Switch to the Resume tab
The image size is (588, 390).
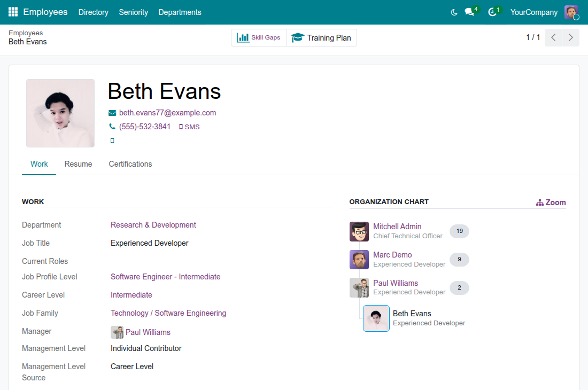[x=79, y=164]
